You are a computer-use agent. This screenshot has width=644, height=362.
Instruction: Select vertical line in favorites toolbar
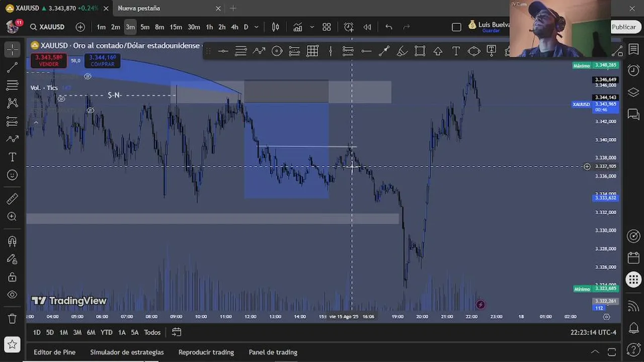pos(331,51)
